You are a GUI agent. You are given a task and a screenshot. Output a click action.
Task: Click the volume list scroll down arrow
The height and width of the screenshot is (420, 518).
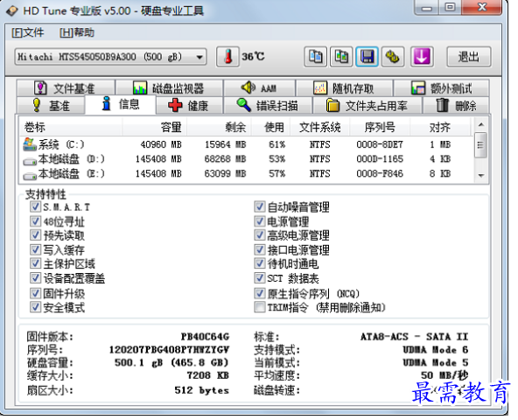[x=481, y=176]
